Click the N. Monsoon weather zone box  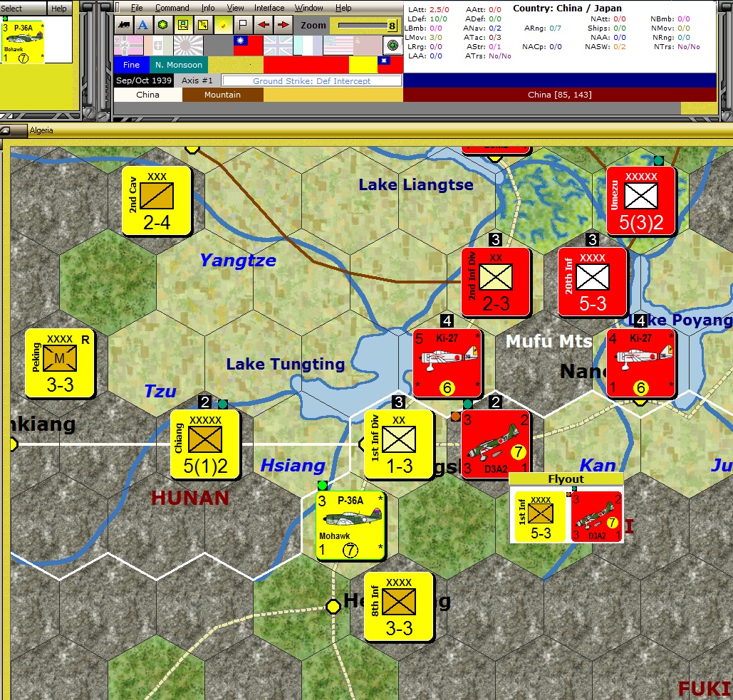tap(179, 65)
